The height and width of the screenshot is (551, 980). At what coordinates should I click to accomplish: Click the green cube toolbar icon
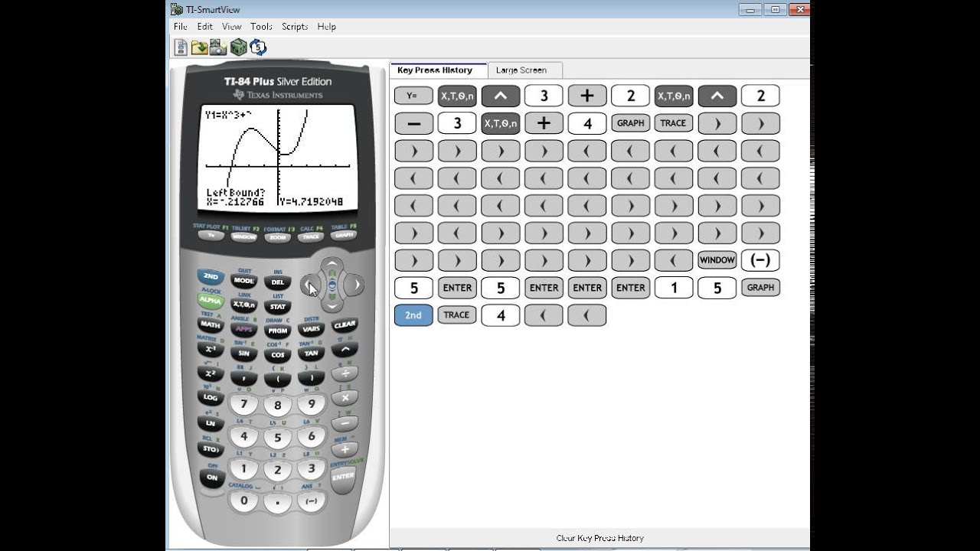click(x=238, y=47)
